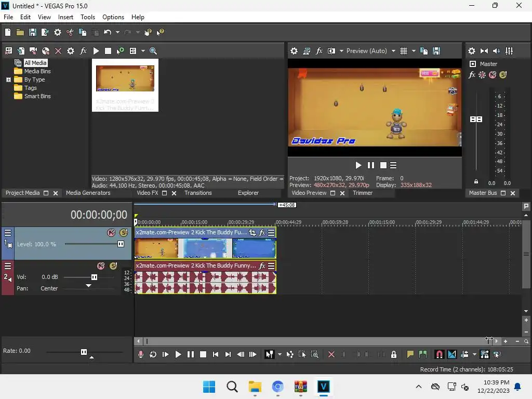Search media with the magnifier icon

[x=153, y=51]
